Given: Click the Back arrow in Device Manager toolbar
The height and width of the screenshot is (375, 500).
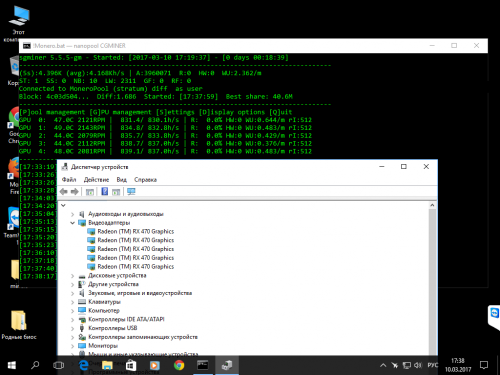Looking at the screenshot, I should [64, 192].
